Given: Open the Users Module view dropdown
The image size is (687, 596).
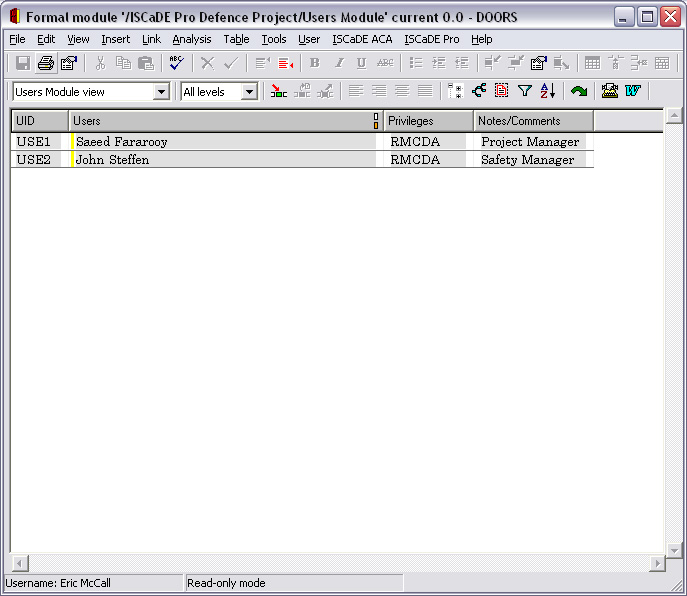Looking at the screenshot, I should tap(161, 92).
